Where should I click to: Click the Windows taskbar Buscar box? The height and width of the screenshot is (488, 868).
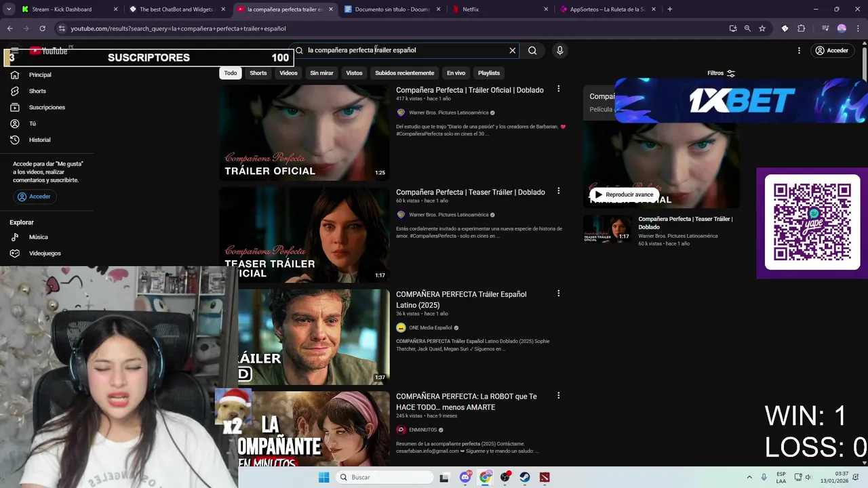[384, 477]
